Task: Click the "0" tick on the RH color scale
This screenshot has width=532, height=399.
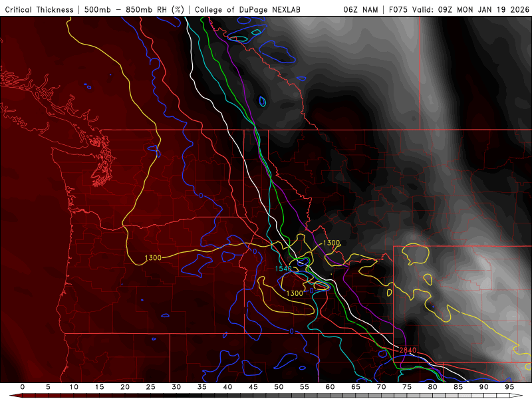Action: [x=23, y=387]
